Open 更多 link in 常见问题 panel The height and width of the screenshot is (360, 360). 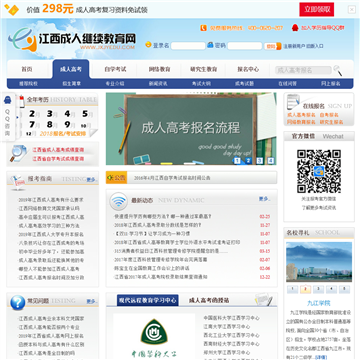(91, 301)
